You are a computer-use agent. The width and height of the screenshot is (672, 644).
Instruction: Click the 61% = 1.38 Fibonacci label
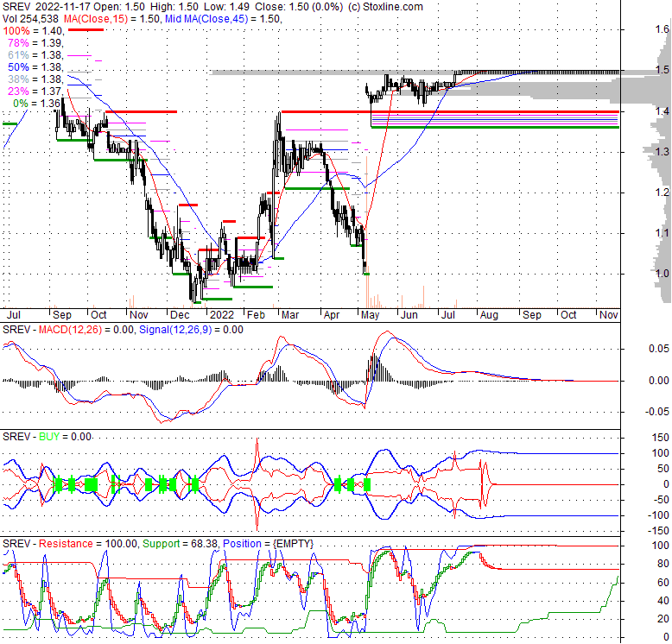tap(35, 54)
